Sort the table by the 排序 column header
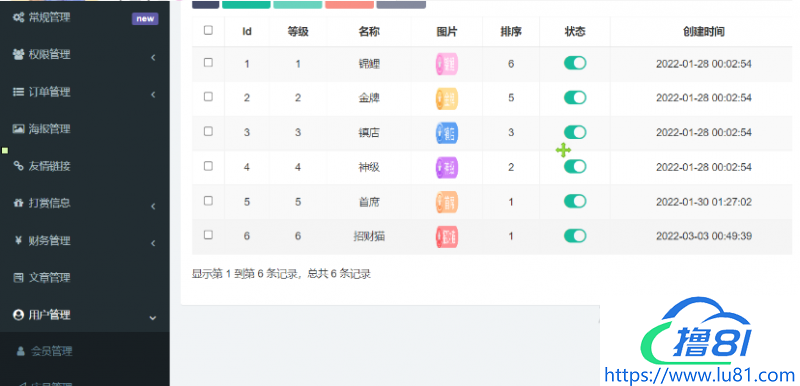This screenshot has height=386, width=800. pos(511,32)
